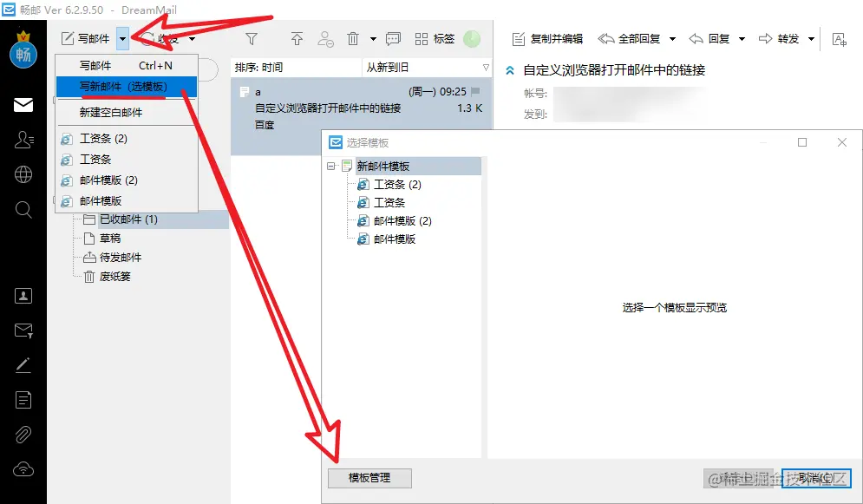Open the contacts person icon in sidebar
The height and width of the screenshot is (504, 863).
coord(23,139)
